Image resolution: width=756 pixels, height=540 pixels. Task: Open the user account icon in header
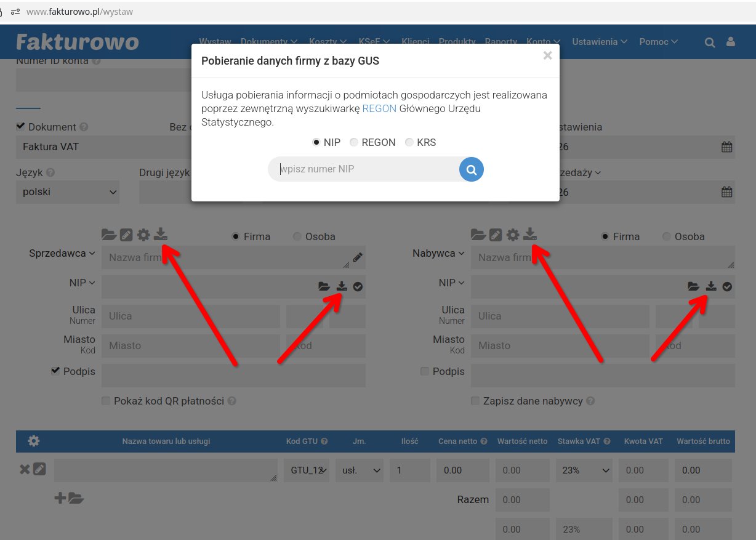click(731, 42)
